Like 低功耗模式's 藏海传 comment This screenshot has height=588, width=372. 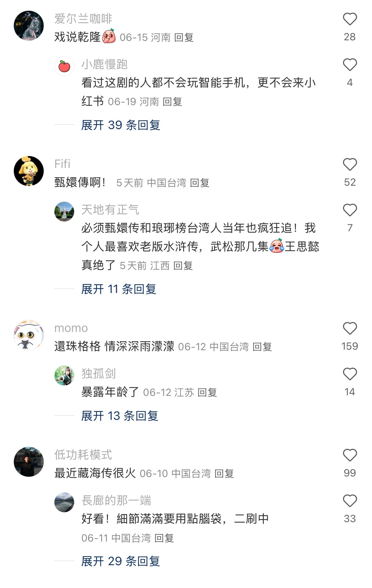coord(350,455)
